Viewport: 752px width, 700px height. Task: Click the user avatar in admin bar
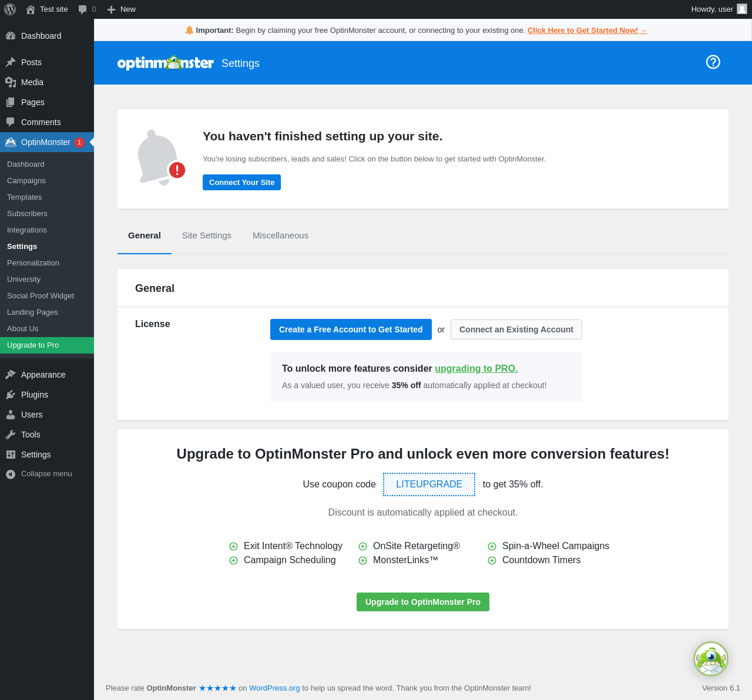pos(742,9)
